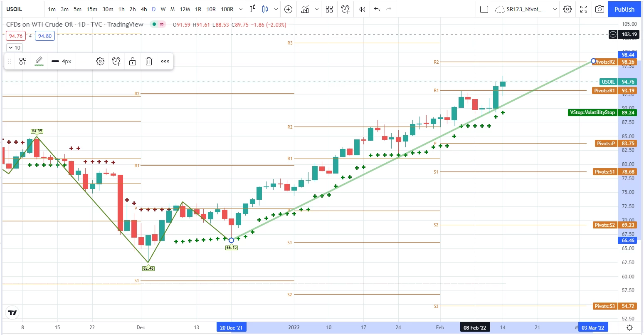Open the multi-chart layout grid icon
This screenshot has width=644, height=335.
tap(329, 9)
